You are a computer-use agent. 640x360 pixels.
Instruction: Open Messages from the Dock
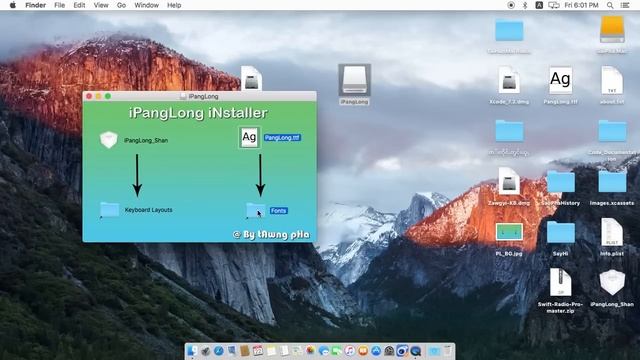click(324, 351)
